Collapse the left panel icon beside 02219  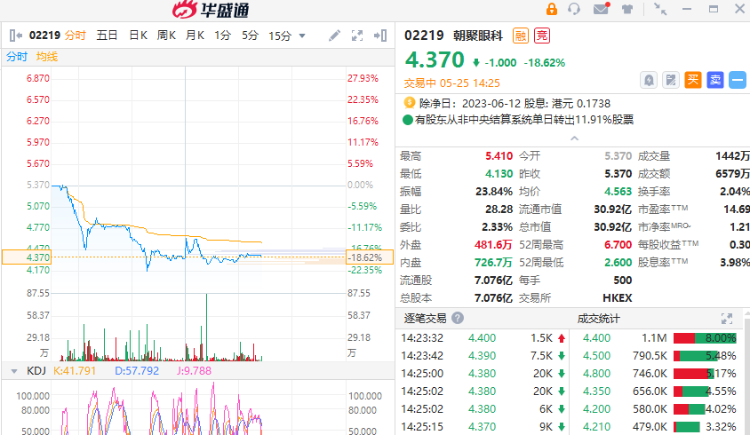click(15, 35)
